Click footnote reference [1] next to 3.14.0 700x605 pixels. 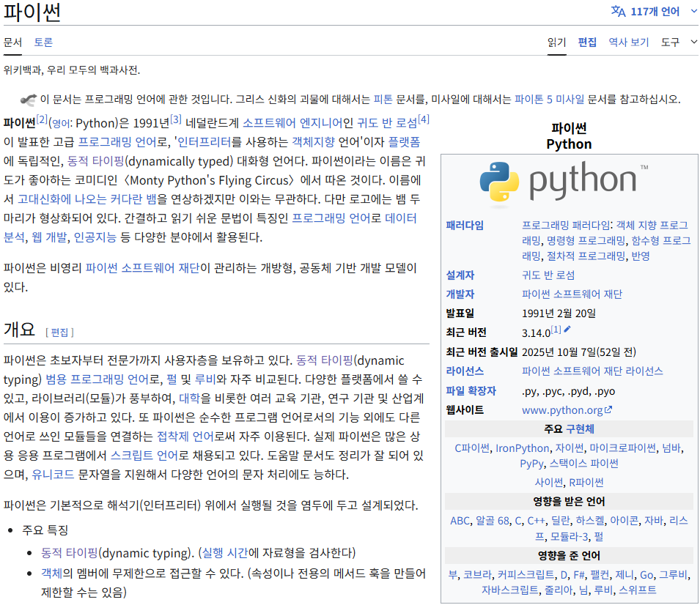click(556, 330)
